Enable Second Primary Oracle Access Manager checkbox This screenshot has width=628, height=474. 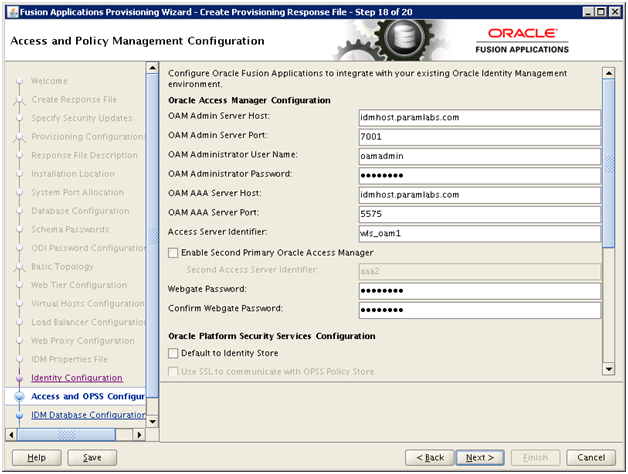(x=173, y=253)
